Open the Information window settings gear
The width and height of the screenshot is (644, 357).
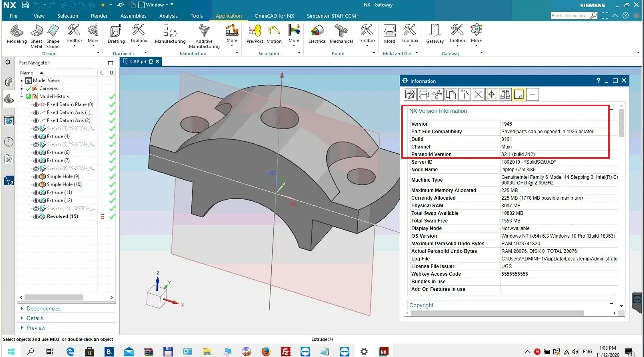coord(405,81)
